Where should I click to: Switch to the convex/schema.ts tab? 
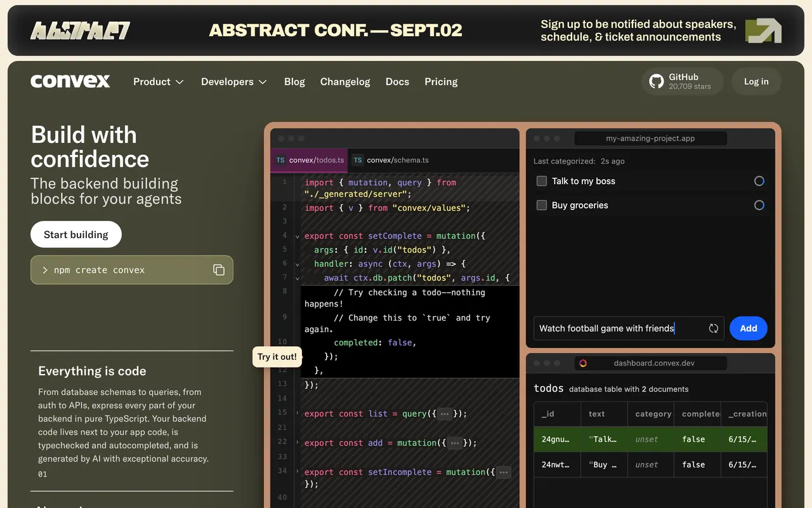(391, 161)
